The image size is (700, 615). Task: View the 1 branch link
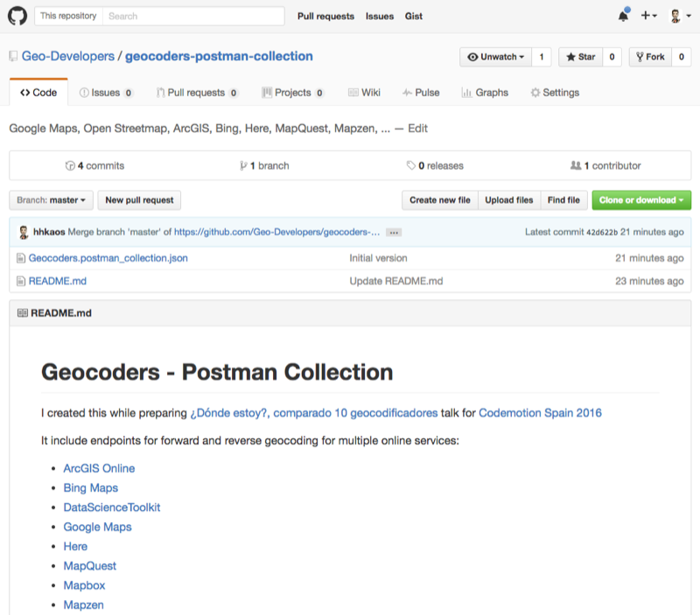(264, 165)
